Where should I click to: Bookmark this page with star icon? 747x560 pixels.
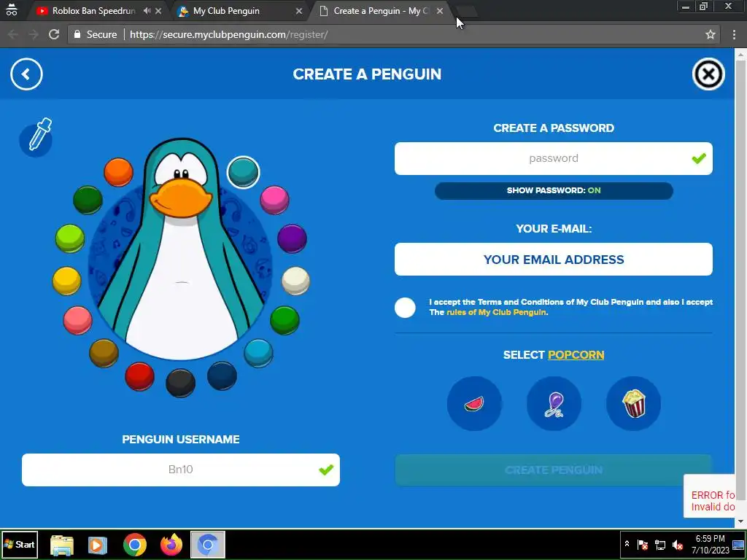711,34
